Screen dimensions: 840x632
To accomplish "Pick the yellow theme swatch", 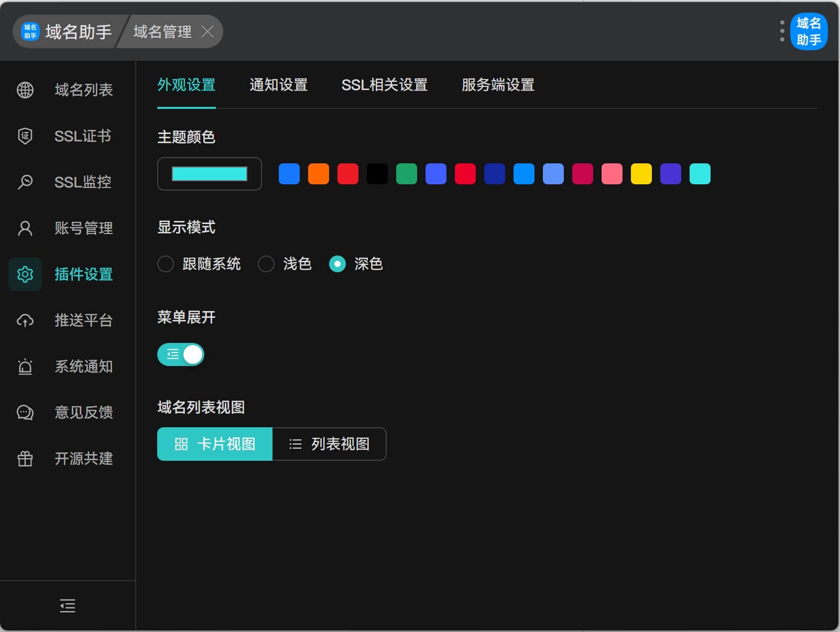I will (x=641, y=174).
